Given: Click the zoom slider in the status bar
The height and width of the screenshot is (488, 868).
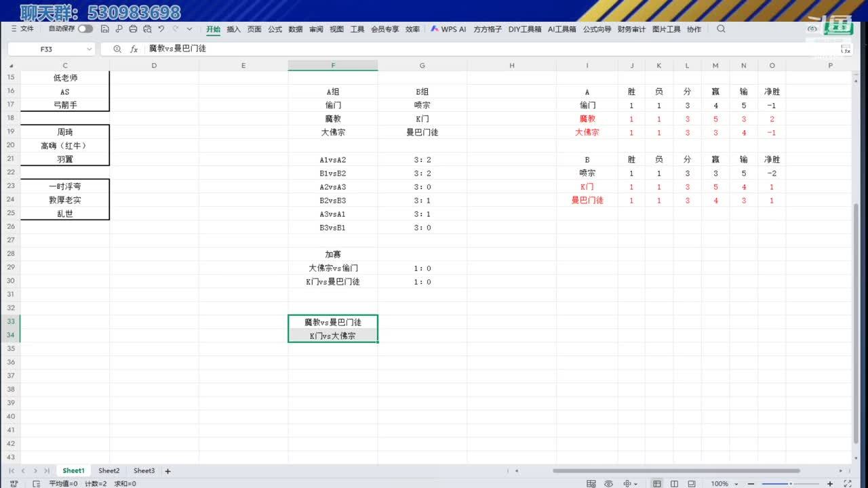Looking at the screenshot, I should (x=790, y=484).
